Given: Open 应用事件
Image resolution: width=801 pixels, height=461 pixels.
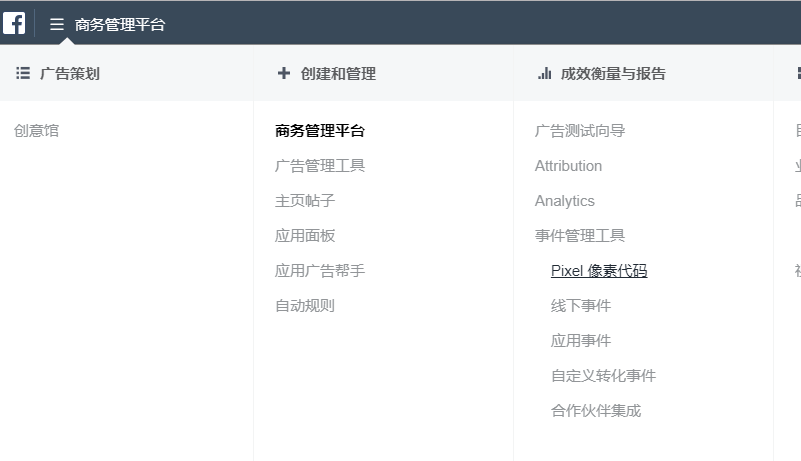Looking at the screenshot, I should [581, 340].
